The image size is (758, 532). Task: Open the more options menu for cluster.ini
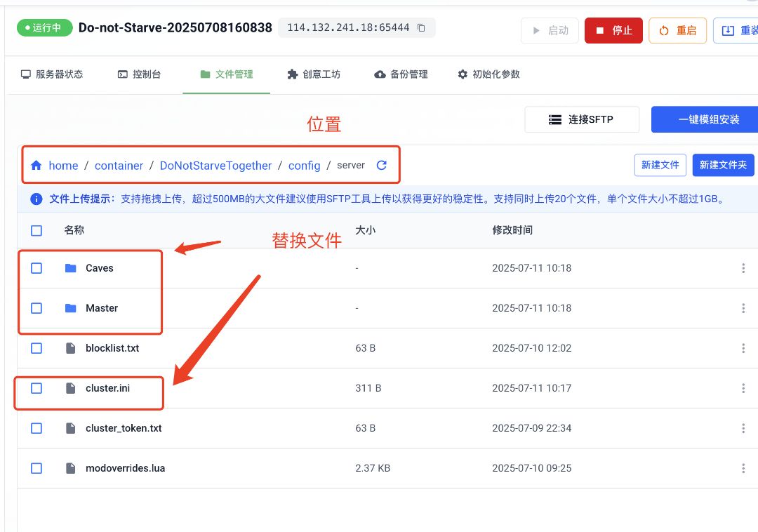click(743, 388)
